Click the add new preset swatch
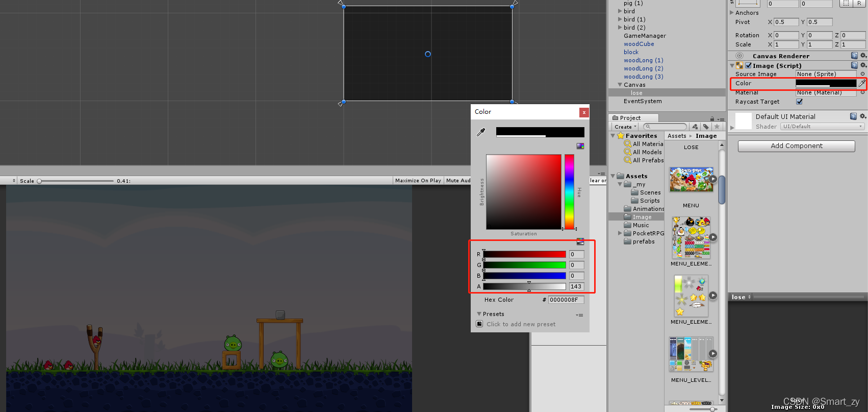The width and height of the screenshot is (868, 412). click(x=479, y=324)
